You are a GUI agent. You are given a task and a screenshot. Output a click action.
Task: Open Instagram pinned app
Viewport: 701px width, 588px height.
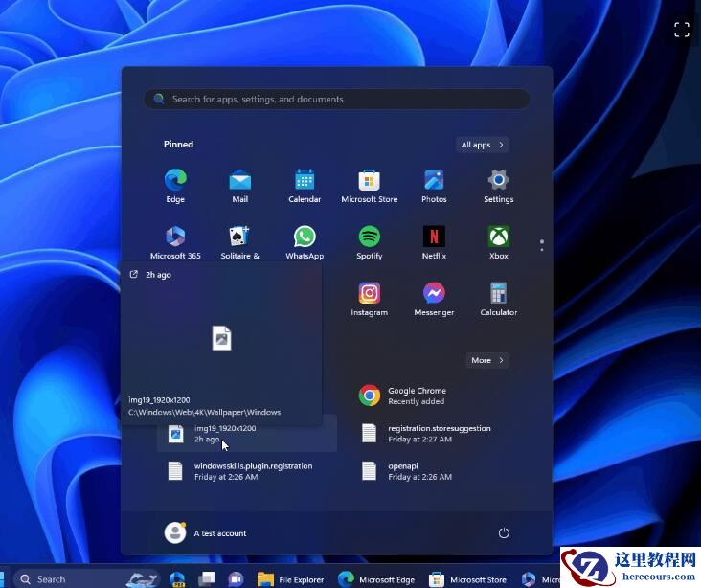click(370, 299)
